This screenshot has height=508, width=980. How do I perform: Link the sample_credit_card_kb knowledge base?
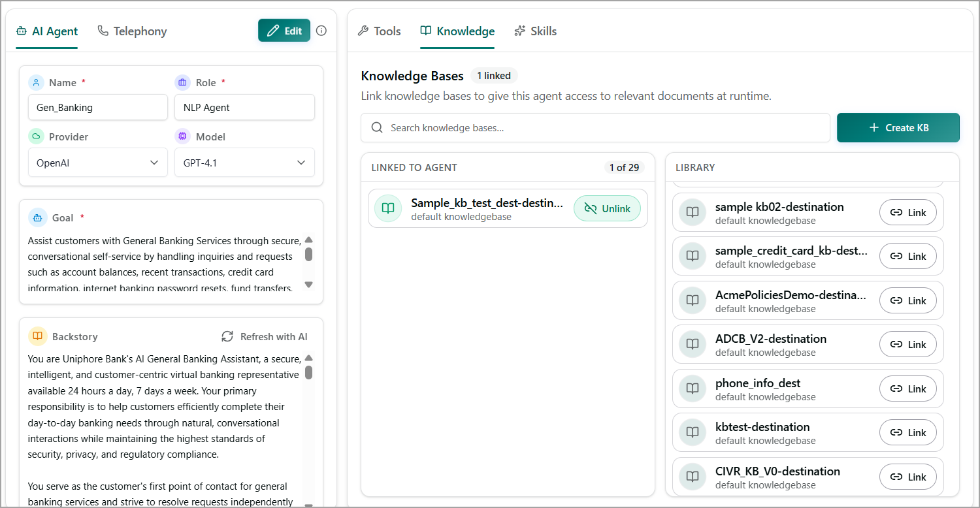point(908,256)
